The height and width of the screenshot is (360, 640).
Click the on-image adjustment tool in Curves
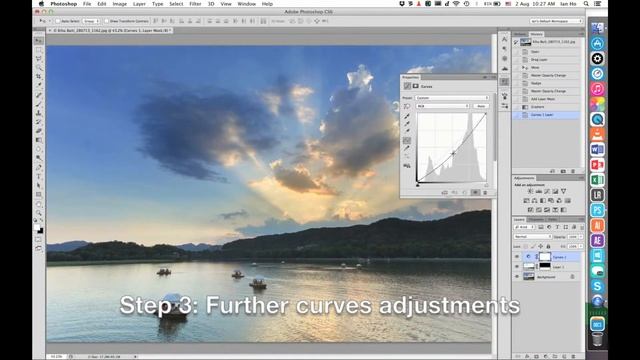click(407, 107)
